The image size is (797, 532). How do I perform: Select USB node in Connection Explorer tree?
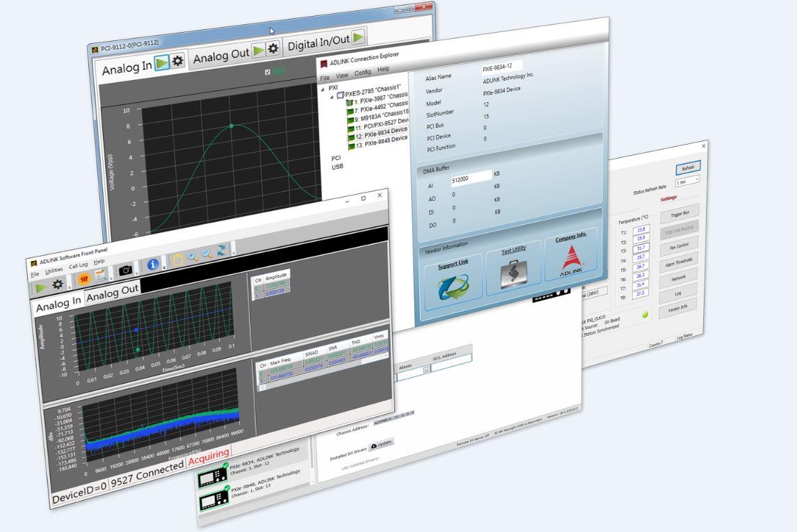pyautogui.click(x=337, y=167)
